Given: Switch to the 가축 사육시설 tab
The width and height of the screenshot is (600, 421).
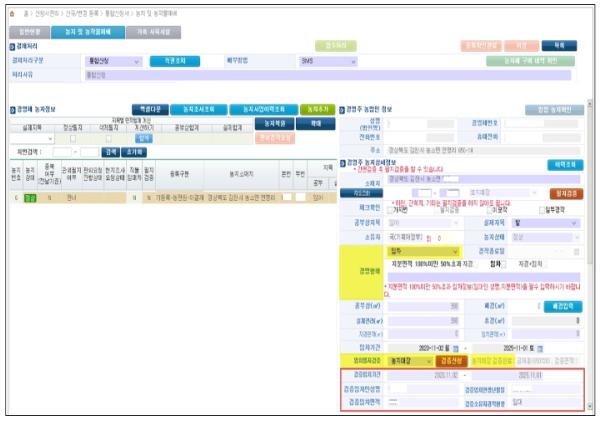Looking at the screenshot, I should [x=153, y=32].
